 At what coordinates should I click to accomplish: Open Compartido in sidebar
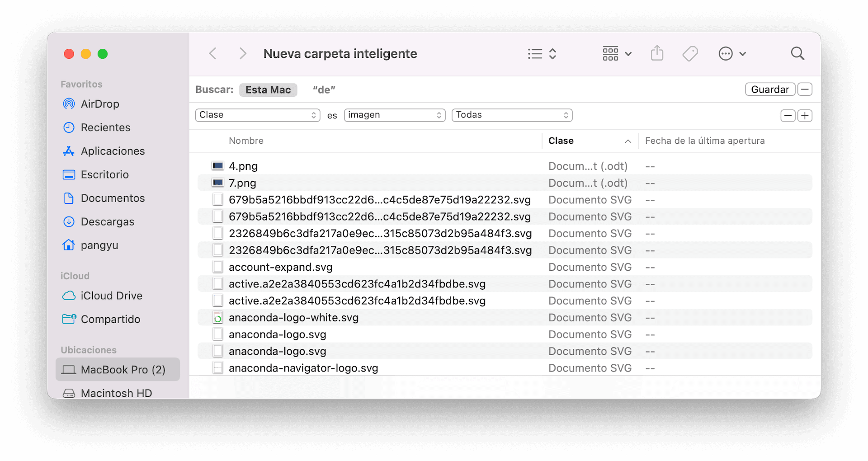coord(118,319)
